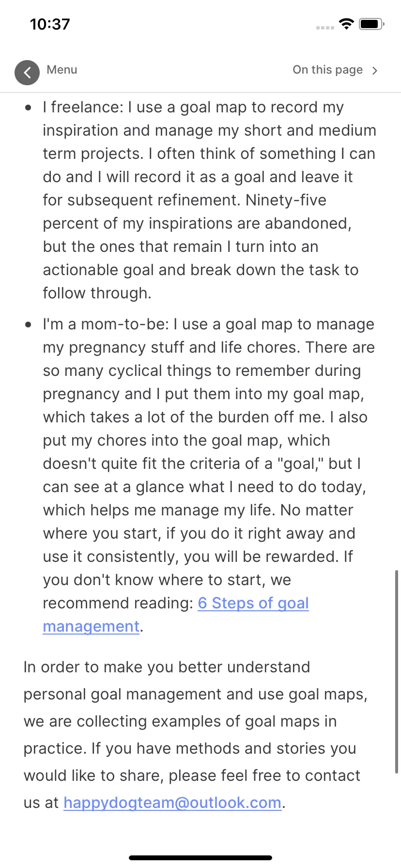Screen dimensions: 401x868
Task: Click the words 'I'm a mom-to-be:'
Action: pyautogui.click(x=106, y=324)
